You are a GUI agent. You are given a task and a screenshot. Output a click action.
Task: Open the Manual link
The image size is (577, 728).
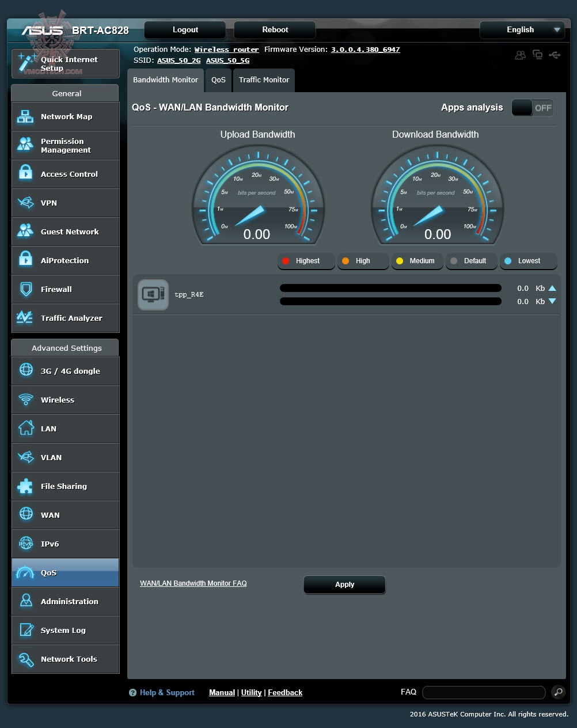click(222, 693)
